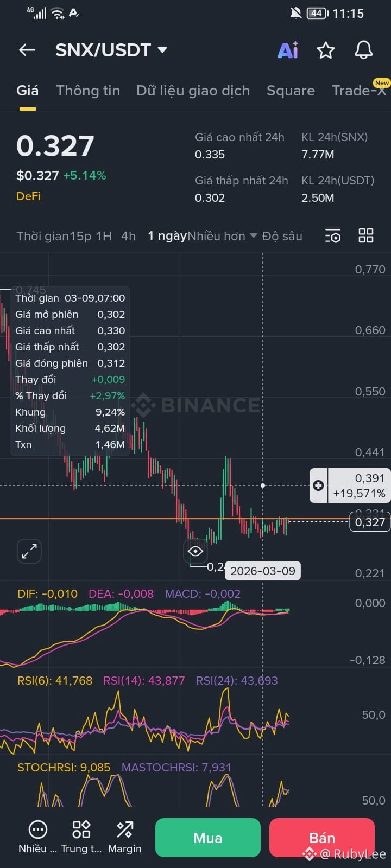391x868 pixels.
Task: Select the Giá tab
Action: 27,91
